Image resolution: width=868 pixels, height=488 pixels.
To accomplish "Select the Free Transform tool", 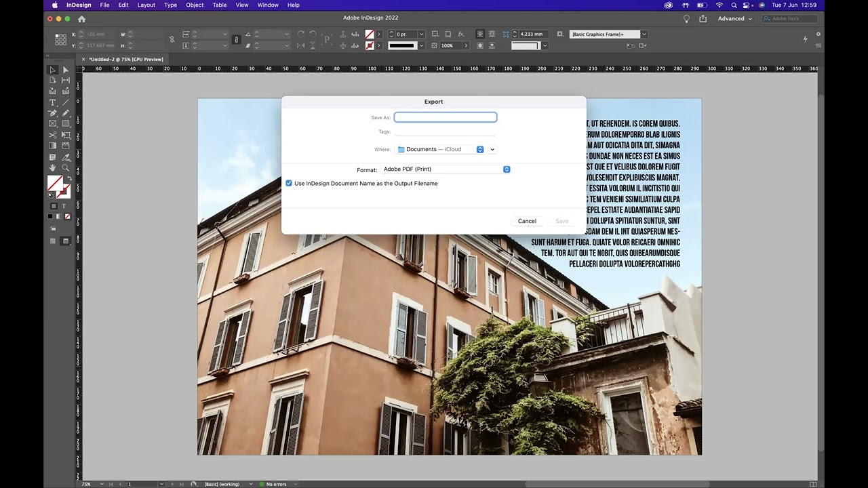I will coord(66,135).
